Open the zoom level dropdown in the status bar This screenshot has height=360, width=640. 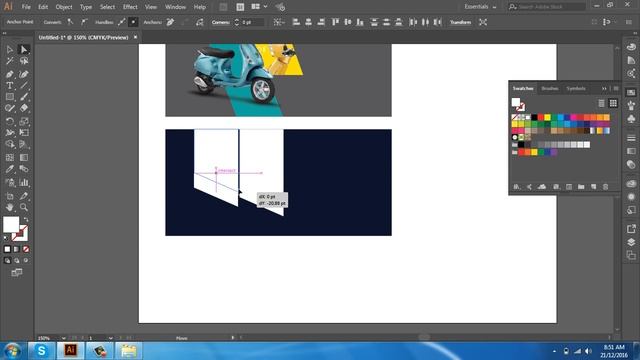(x=63, y=338)
